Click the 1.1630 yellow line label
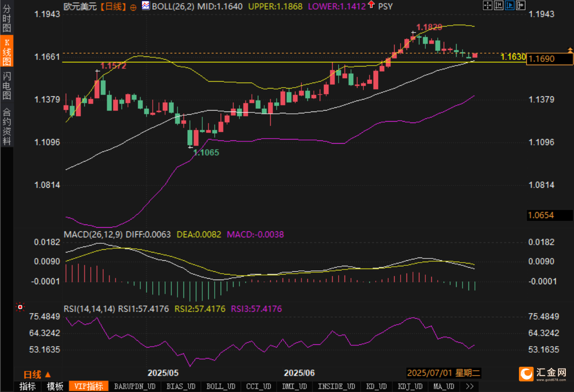Screen dimensions: 574x392 point(513,57)
